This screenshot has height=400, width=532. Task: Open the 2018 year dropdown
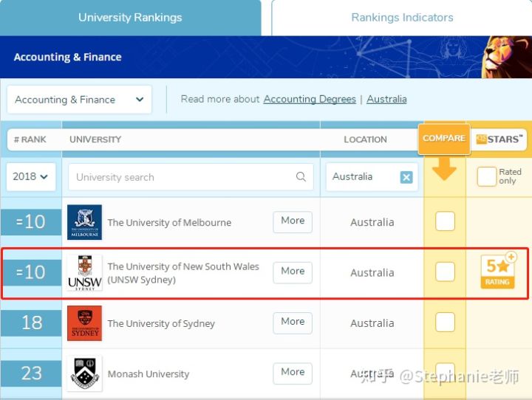(31, 176)
